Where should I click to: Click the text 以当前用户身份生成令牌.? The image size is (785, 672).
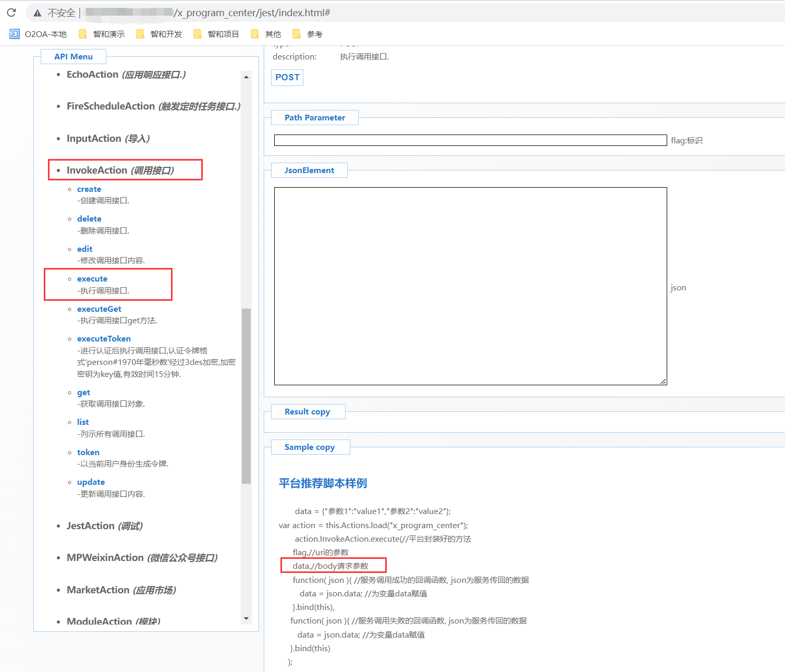pyautogui.click(x=123, y=464)
